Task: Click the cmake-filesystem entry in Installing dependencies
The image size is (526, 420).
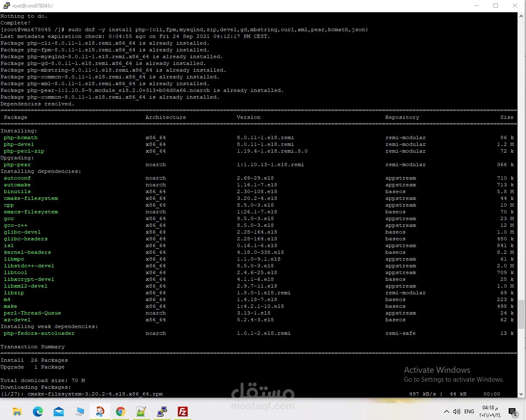Action: pos(31,198)
